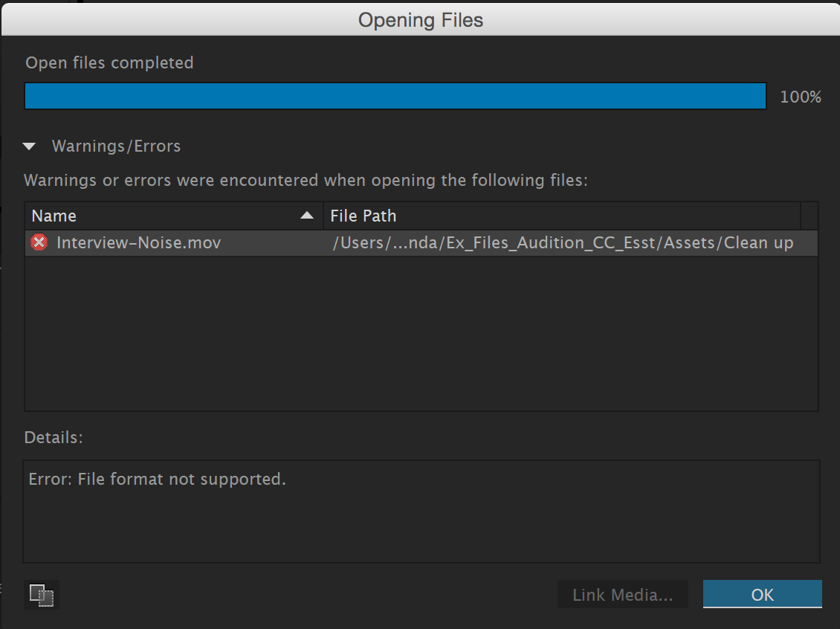Select the Interview-Noise.mov file name

pos(139,242)
